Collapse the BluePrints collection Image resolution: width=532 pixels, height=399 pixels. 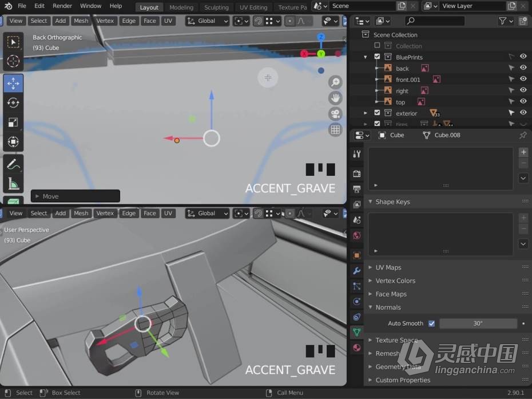366,57
